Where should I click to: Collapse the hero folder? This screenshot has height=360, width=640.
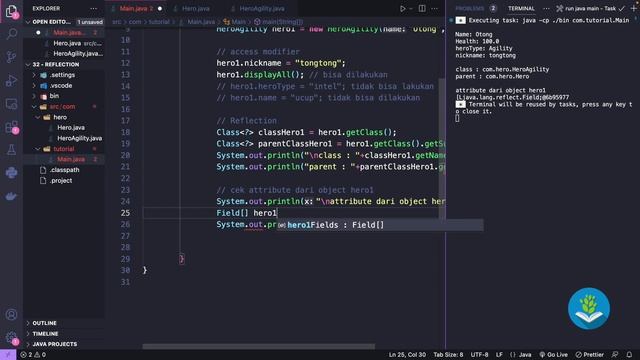coord(38,118)
